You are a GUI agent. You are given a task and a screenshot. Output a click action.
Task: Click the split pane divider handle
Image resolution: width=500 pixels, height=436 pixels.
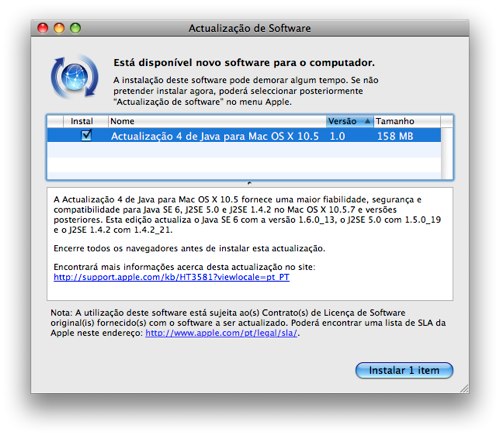pyautogui.click(x=250, y=183)
